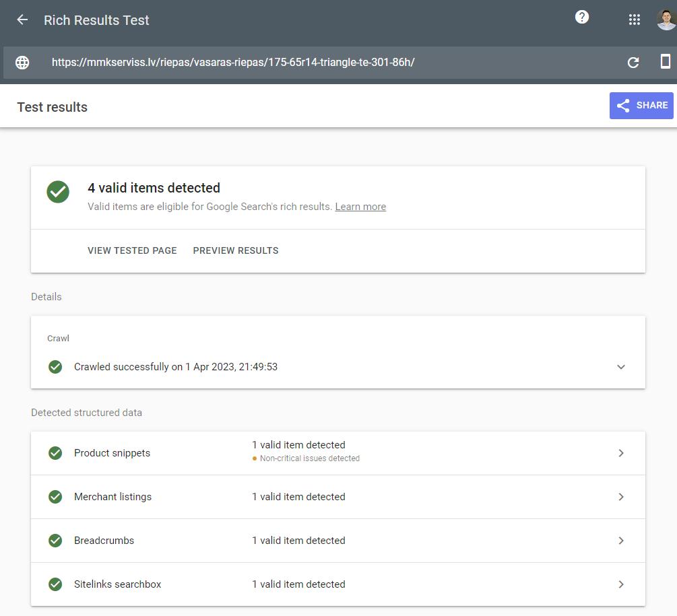Open the Learn more link
677x616 pixels.
(x=360, y=207)
